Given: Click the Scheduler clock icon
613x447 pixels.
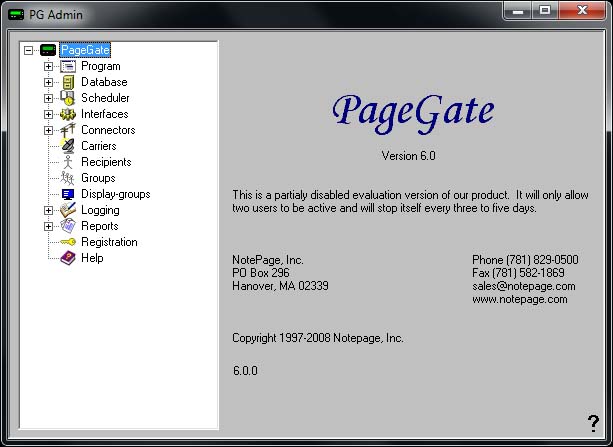Looking at the screenshot, I should click(68, 98).
